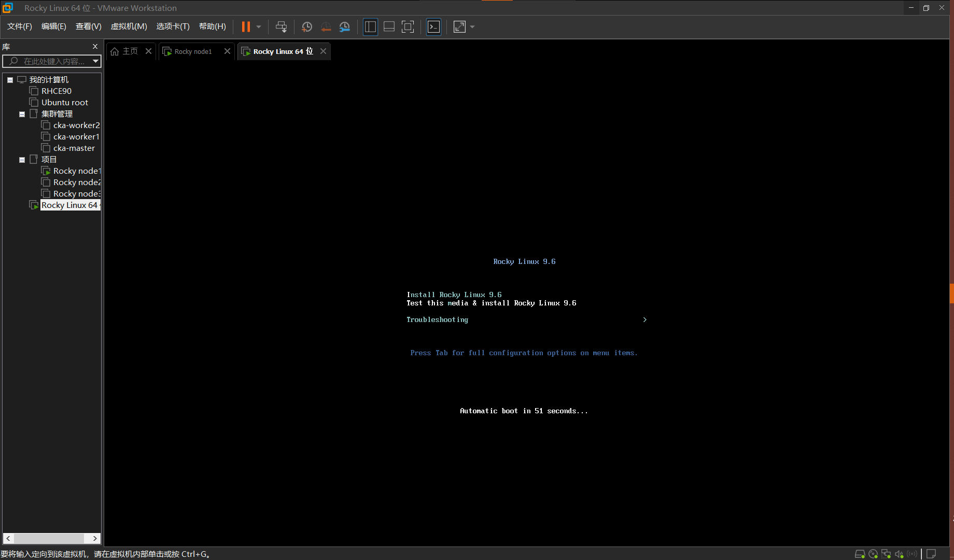The height and width of the screenshot is (560, 954).
Task: Click the Send Ctrl+Alt+Del toolbar icon
Action: [281, 27]
